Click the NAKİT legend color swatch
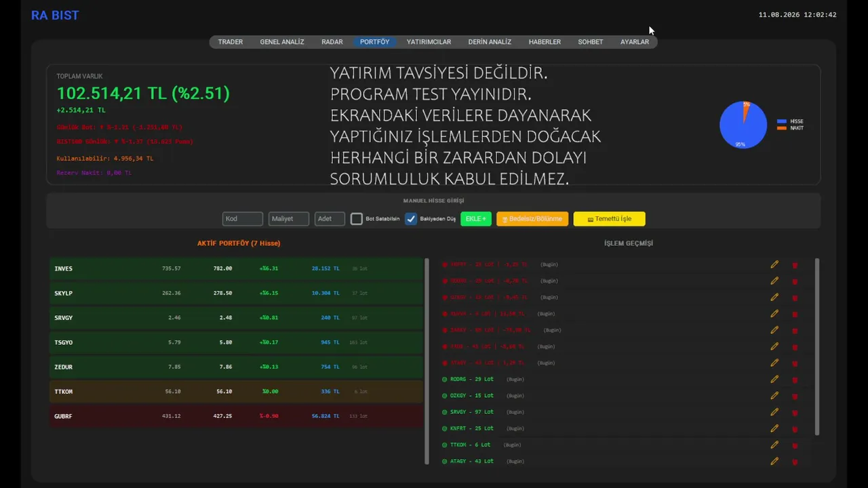Screen dimensions: 868x488 tap(782, 128)
